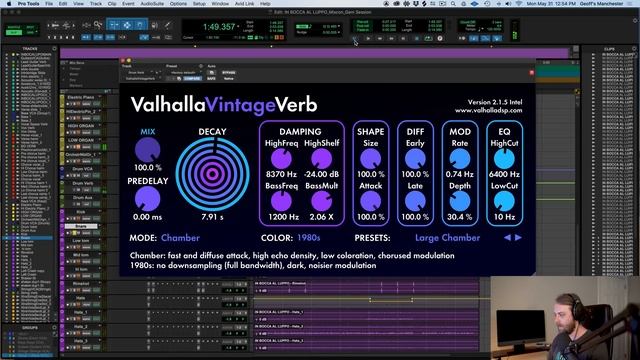Select the Zoomer tool in Pro Tools toolbar
The width and height of the screenshot is (640, 360).
pos(98,25)
